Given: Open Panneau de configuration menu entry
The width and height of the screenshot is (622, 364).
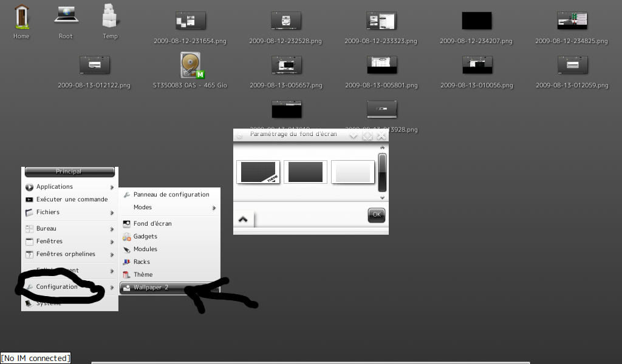Looking at the screenshot, I should 171,195.
